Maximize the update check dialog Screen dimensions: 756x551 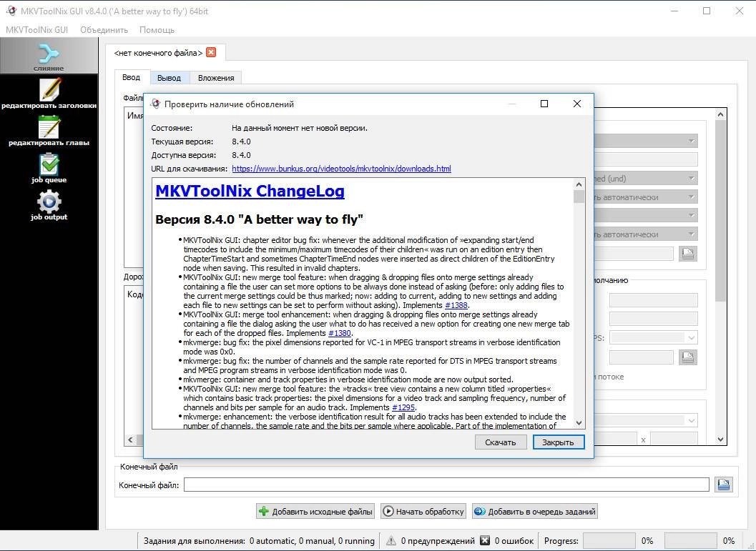tap(544, 104)
